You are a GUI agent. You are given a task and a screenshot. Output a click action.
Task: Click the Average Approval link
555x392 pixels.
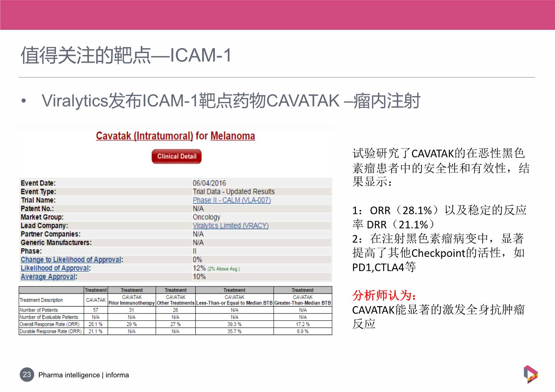point(48,277)
